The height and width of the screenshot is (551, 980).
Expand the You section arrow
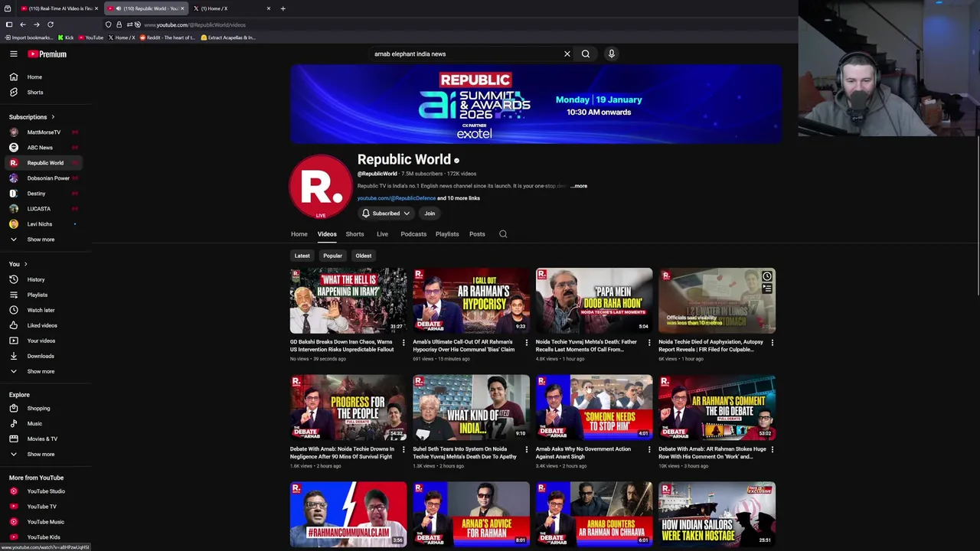click(24, 264)
